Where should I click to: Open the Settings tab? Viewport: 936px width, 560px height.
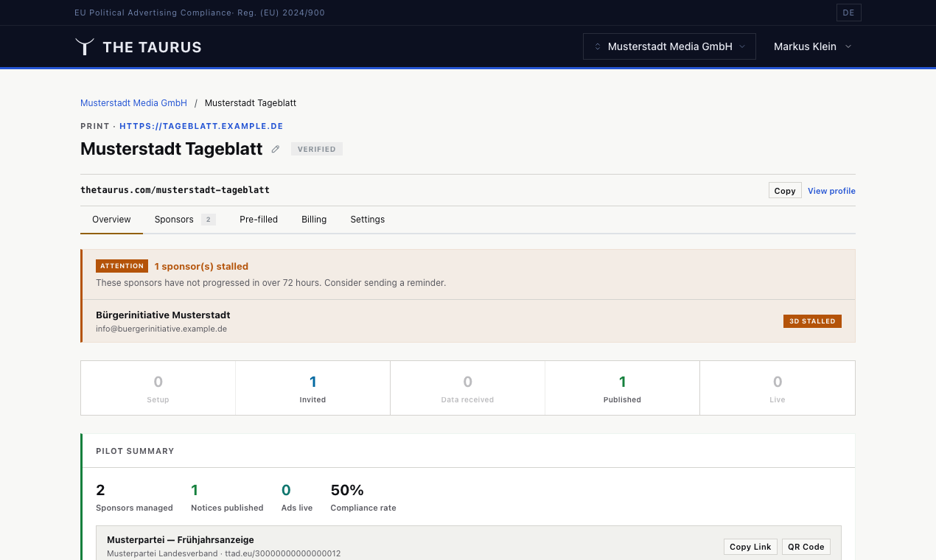[368, 220]
